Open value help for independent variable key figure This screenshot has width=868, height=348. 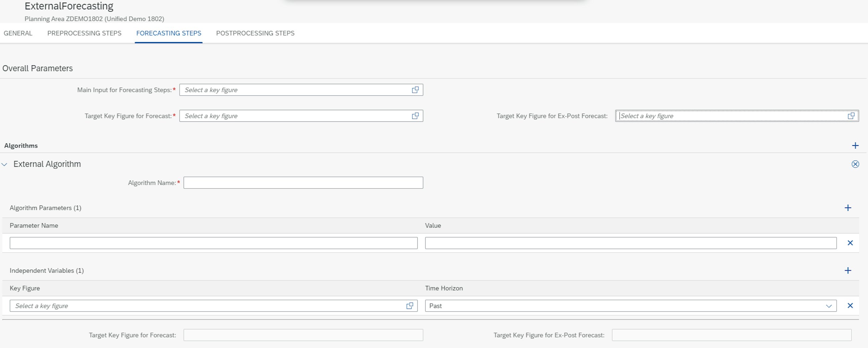click(409, 306)
